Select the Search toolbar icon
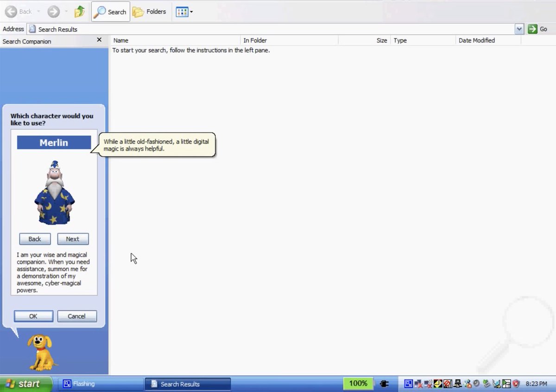This screenshot has width=556, height=392. 110,12
